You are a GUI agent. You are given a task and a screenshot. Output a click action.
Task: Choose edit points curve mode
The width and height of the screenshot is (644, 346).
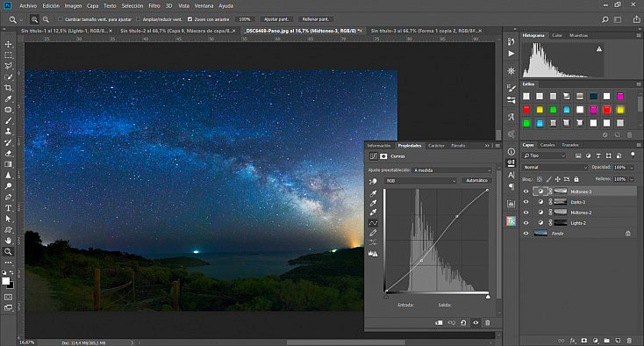pyautogui.click(x=373, y=223)
